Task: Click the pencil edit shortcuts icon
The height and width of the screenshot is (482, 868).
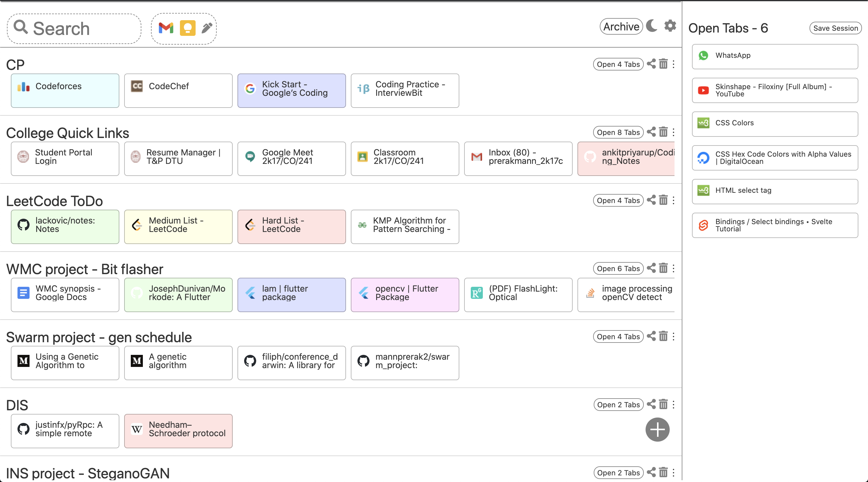Action: pyautogui.click(x=207, y=28)
